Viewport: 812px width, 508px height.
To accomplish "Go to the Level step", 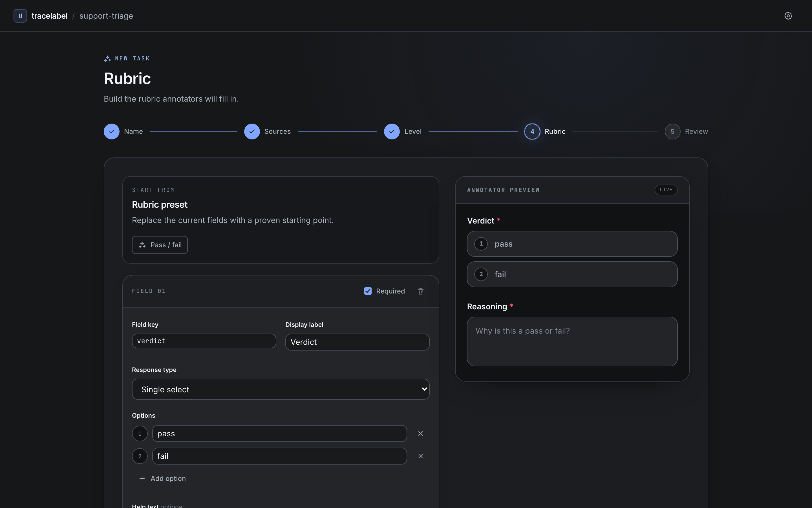I will pos(403,131).
